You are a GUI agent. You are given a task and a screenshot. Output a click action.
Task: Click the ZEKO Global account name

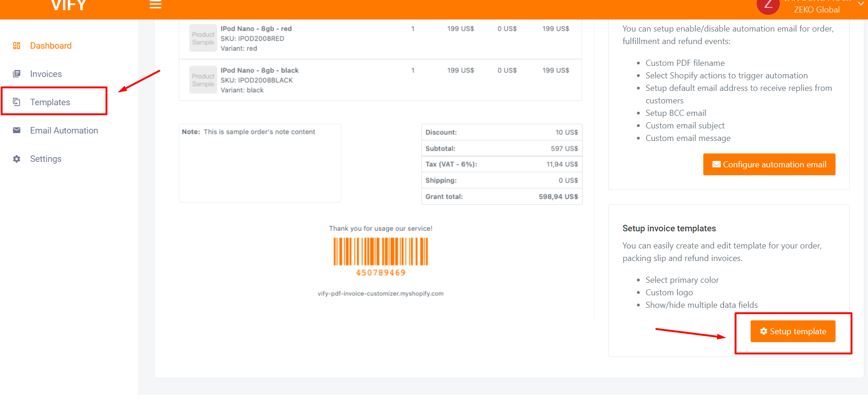817,10
